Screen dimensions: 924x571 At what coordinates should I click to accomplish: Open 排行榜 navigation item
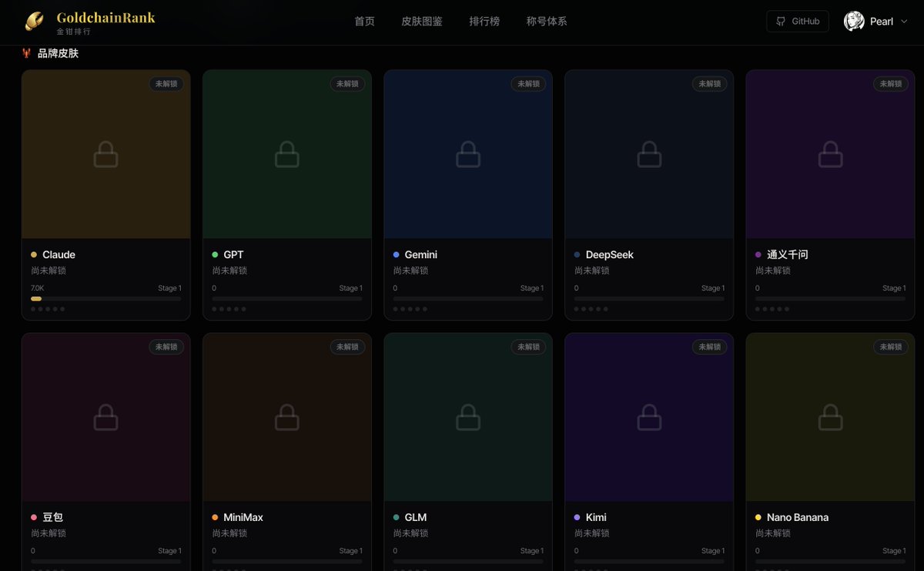tap(484, 22)
